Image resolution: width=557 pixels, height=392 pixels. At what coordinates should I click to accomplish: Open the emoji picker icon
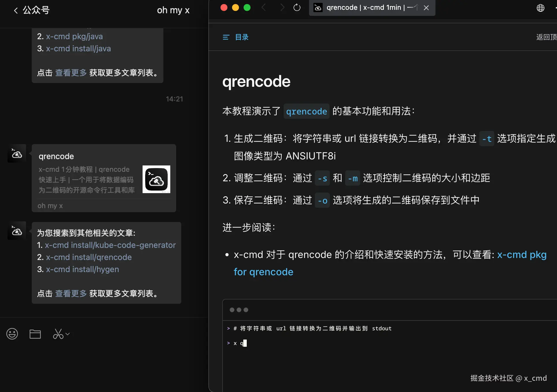[12, 334]
